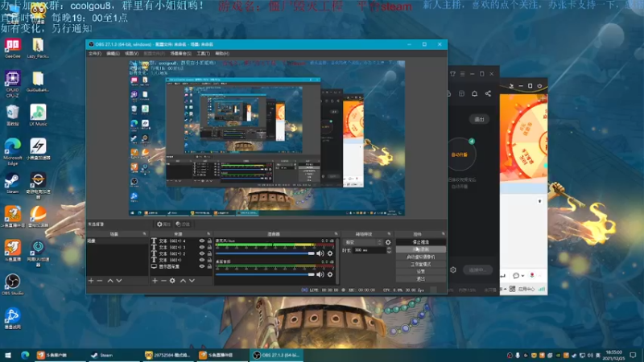Open settings gear in dark side window
Screen dimensions: 644x362
(x=453, y=269)
